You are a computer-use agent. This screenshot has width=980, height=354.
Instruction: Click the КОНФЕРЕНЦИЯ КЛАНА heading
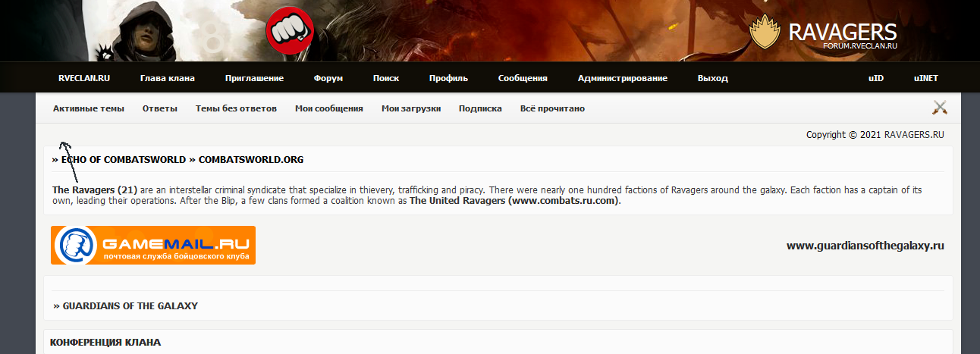click(x=105, y=343)
